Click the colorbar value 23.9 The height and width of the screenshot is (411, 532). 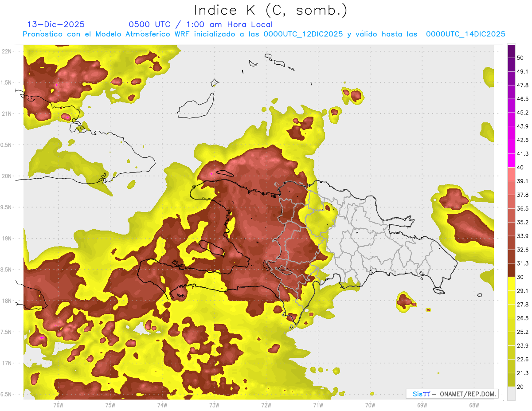tap(523, 345)
